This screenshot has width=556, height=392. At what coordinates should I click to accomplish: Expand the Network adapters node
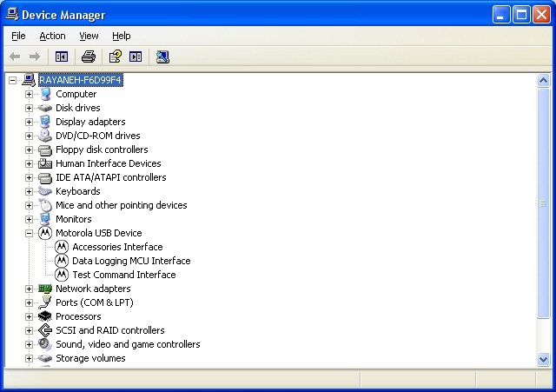tap(29, 289)
